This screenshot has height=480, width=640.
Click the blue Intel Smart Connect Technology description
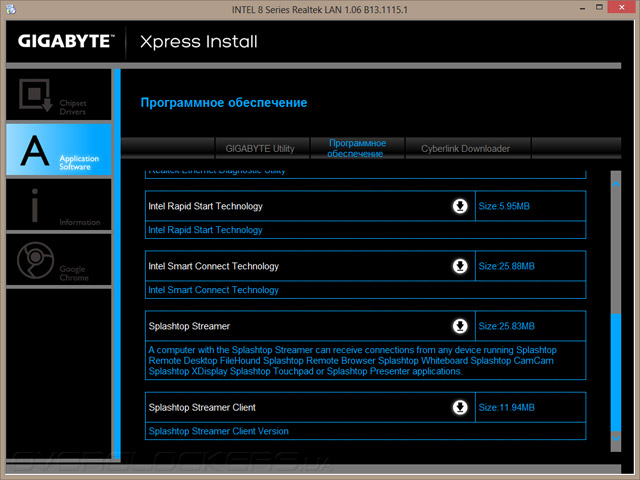(x=213, y=290)
